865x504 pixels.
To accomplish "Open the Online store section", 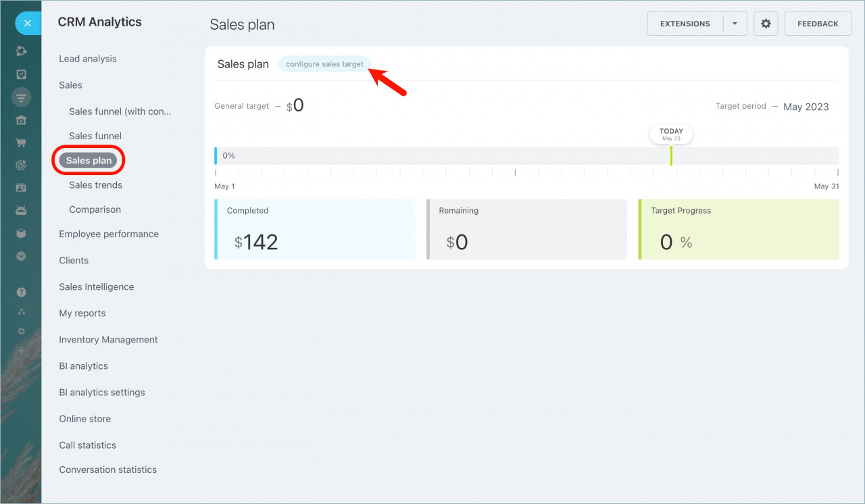I will [85, 418].
